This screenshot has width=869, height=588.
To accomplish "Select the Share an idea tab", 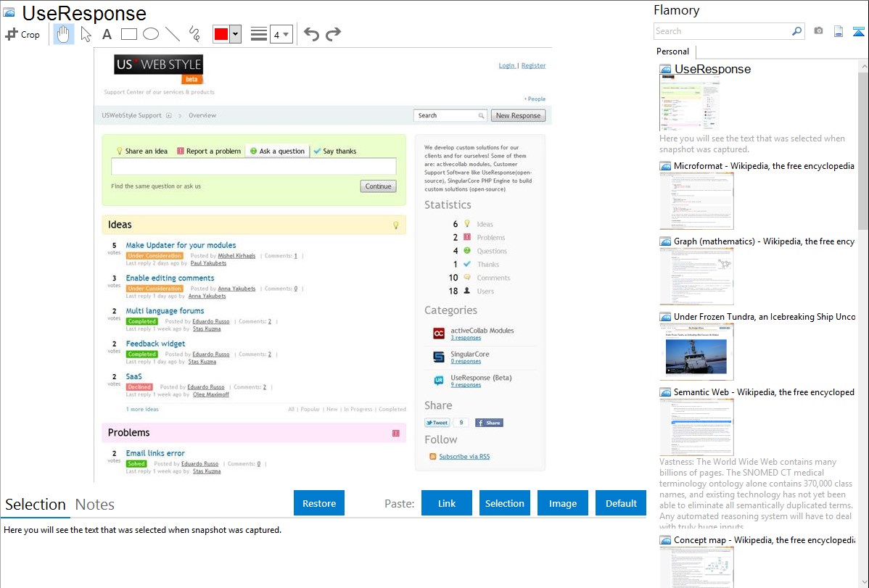I will 142,151.
